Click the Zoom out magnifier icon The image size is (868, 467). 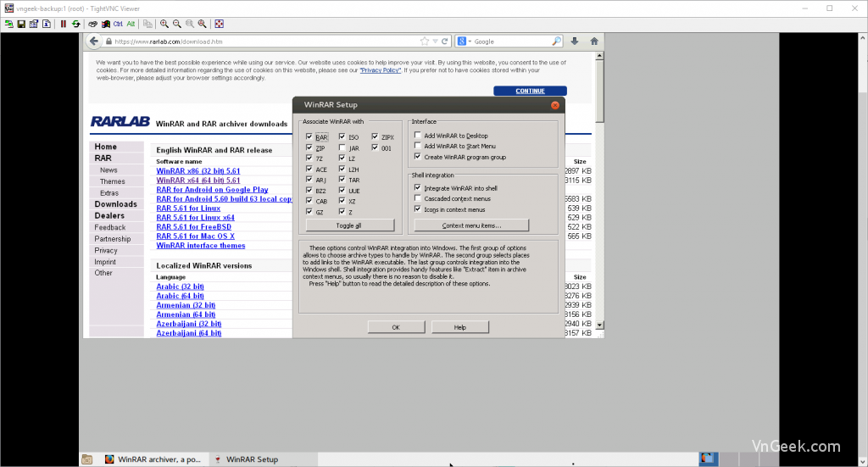pyautogui.click(x=177, y=24)
